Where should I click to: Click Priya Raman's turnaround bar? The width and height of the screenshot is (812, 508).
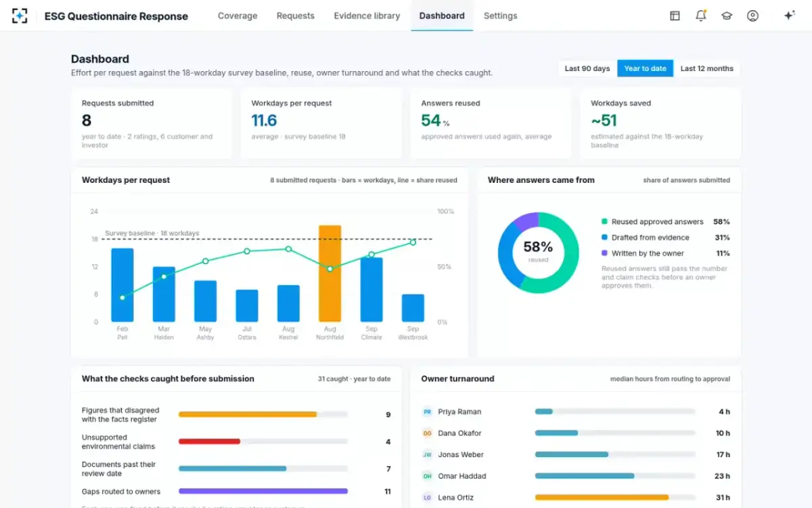615,412
